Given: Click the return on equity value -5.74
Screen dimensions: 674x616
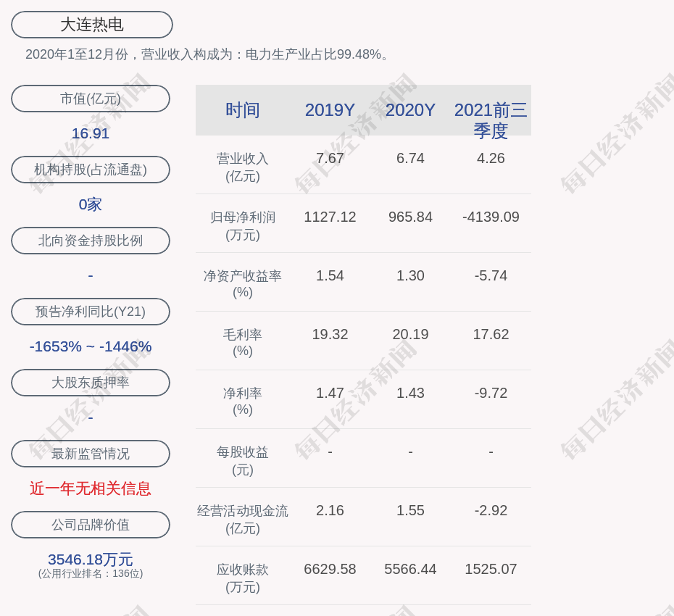Looking at the screenshot, I should coord(491,275).
